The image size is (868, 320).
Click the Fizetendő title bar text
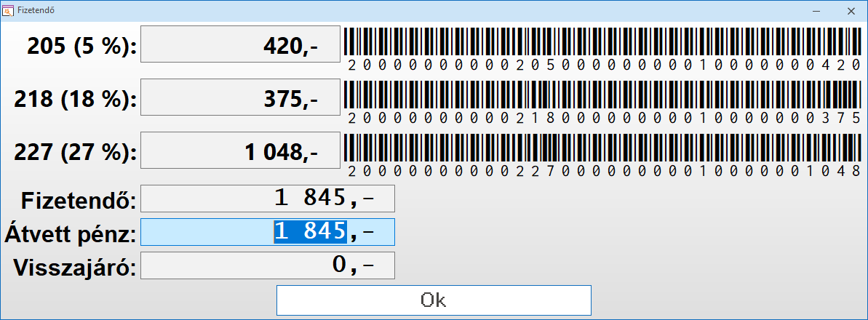tap(36, 10)
